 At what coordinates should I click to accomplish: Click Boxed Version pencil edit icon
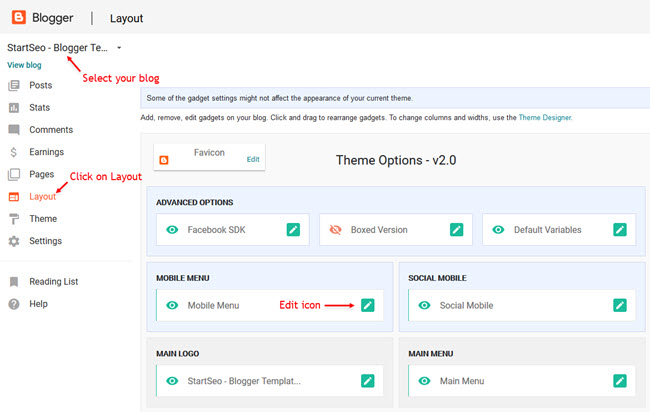click(456, 230)
